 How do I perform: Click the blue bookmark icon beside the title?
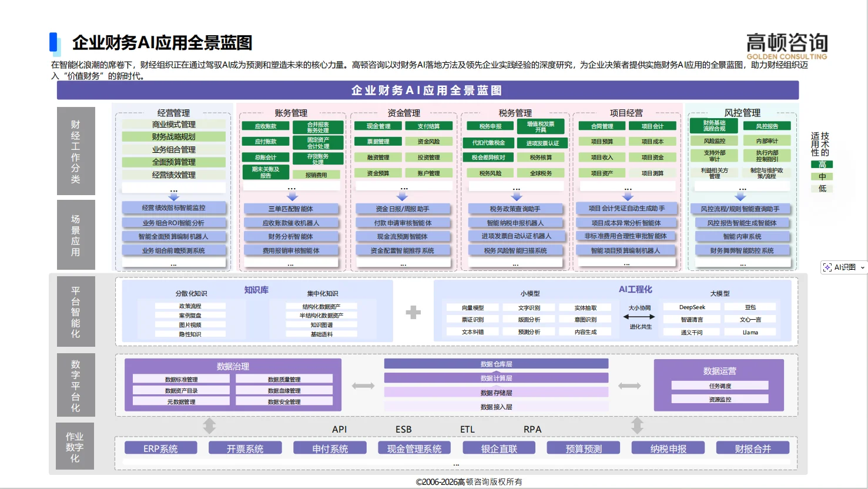[55, 42]
